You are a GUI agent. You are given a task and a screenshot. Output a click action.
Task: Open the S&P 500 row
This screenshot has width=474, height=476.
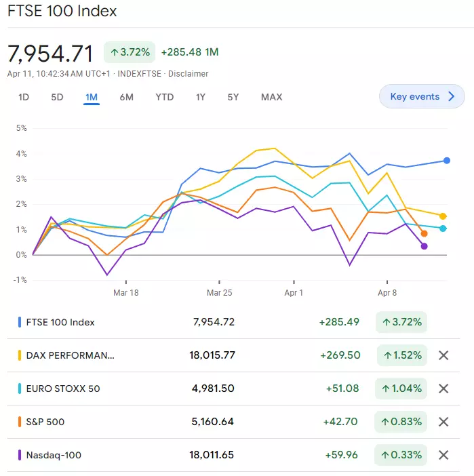[233, 422]
